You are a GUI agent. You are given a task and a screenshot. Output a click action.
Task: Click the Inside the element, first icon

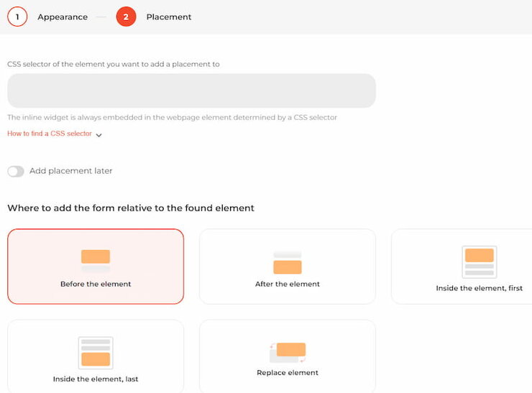coord(479,262)
